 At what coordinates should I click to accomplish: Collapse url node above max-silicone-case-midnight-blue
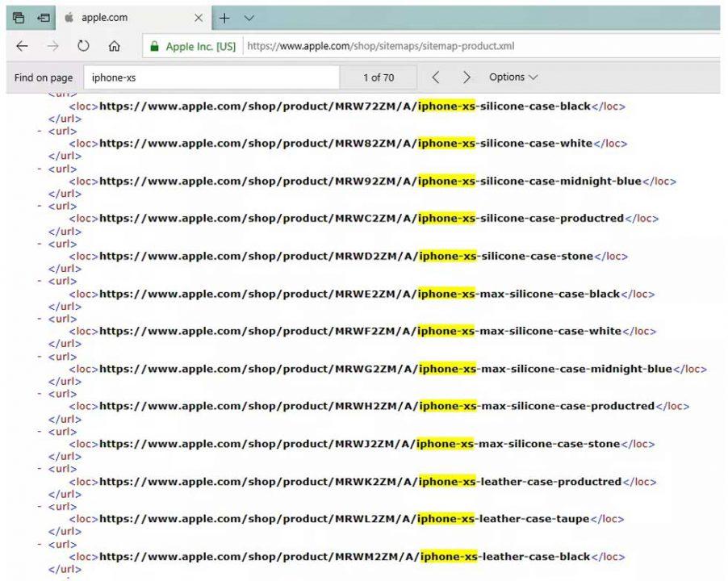click(x=40, y=357)
